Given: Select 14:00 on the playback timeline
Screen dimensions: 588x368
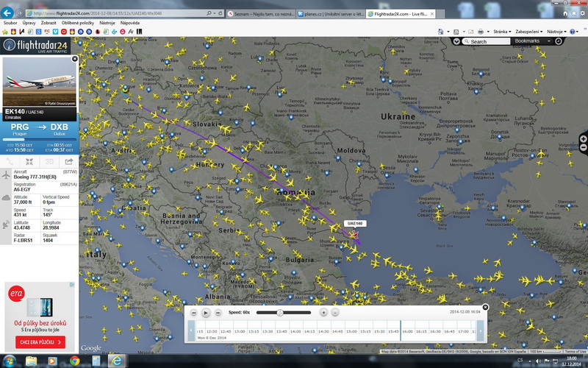Looking at the screenshot, I should [295, 331].
